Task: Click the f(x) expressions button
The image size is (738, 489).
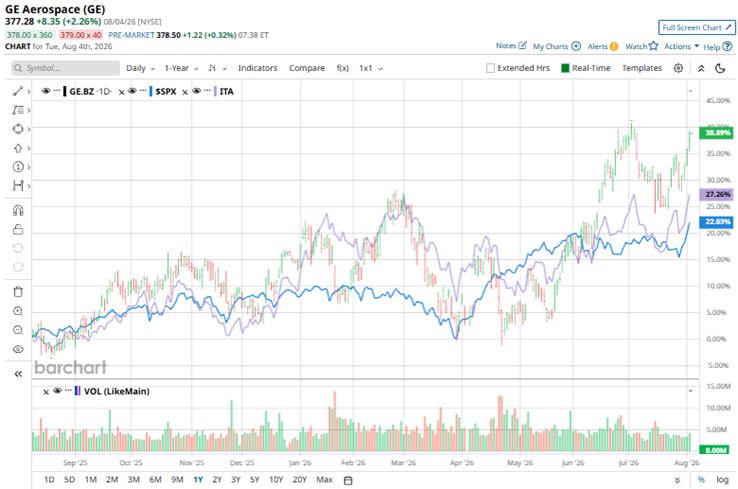Action: click(x=343, y=68)
